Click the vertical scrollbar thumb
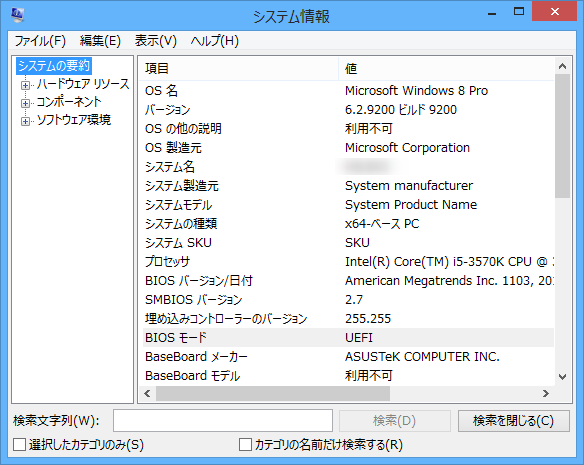The image size is (584, 465). click(x=562, y=136)
